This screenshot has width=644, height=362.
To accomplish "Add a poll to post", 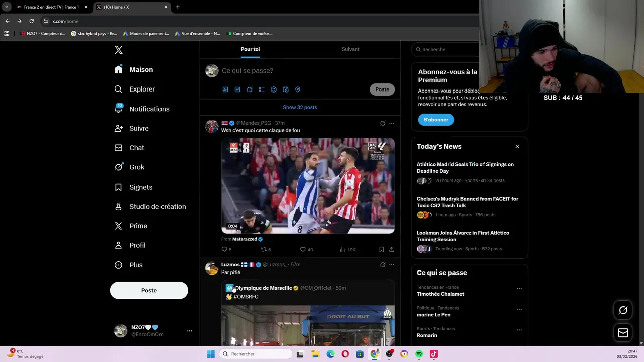I will tap(262, 89).
